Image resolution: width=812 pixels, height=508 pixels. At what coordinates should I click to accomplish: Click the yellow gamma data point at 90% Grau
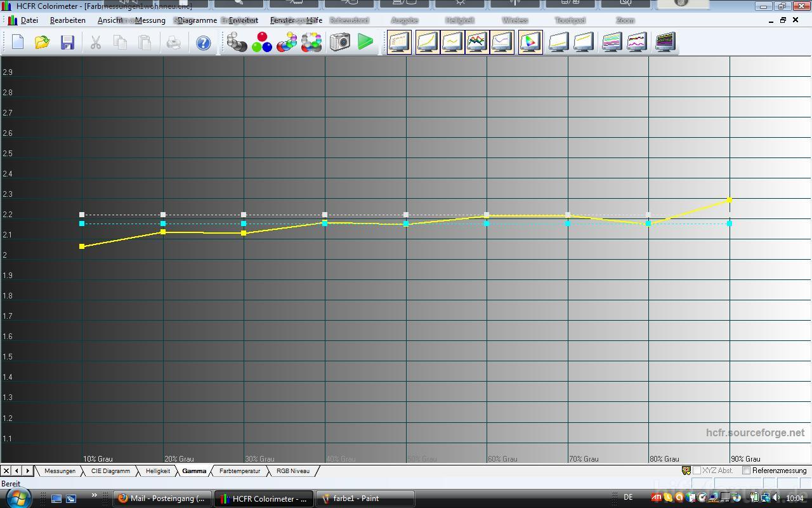730,200
